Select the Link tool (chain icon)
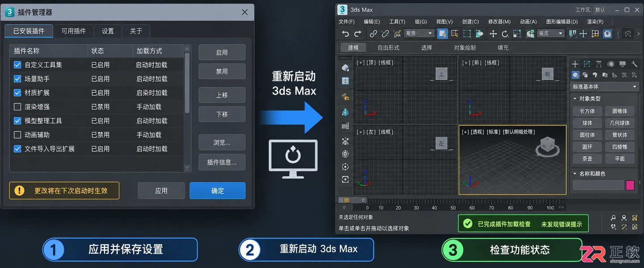 point(373,33)
